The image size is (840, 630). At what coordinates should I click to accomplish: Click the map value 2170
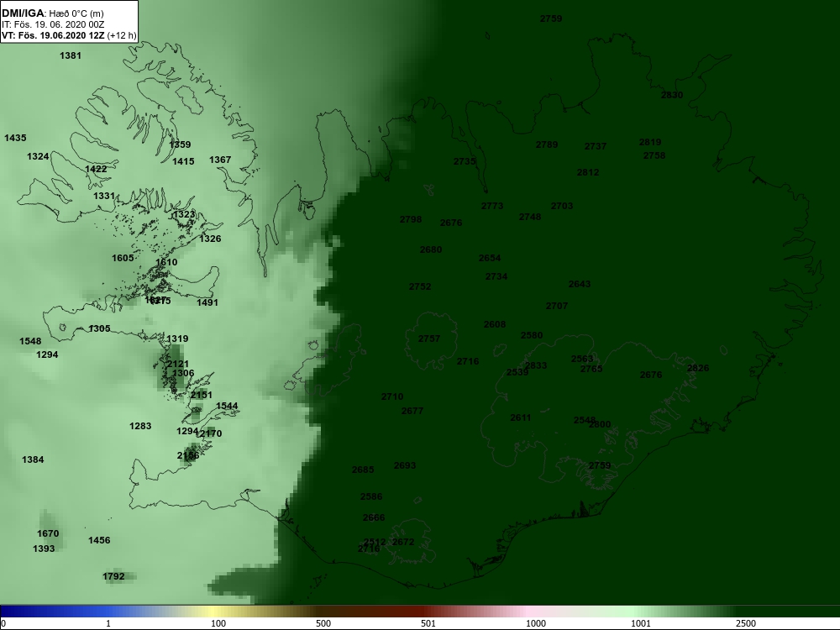(x=211, y=433)
